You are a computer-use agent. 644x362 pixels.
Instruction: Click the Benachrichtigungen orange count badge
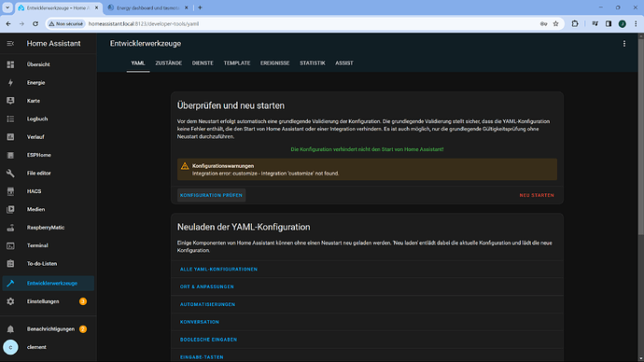pos(82,329)
